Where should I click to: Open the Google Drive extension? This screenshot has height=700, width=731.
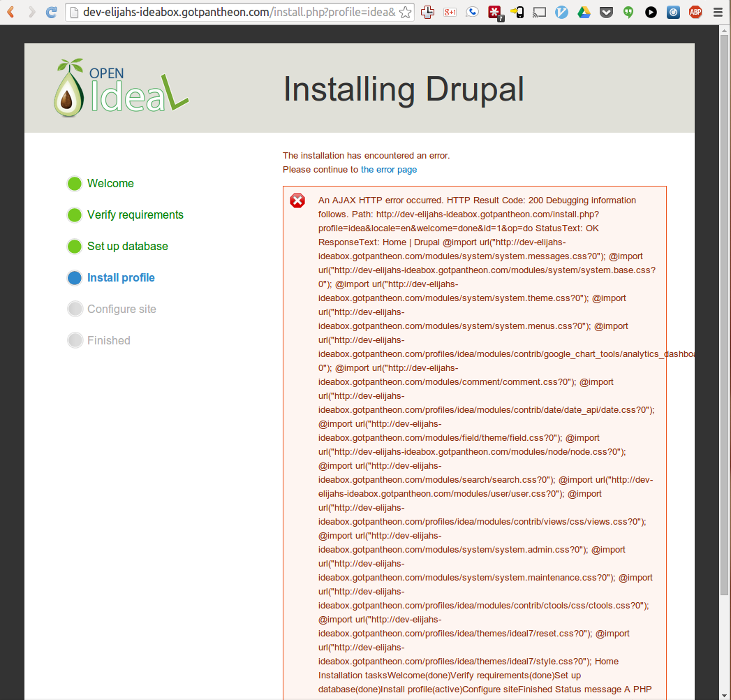(x=584, y=12)
